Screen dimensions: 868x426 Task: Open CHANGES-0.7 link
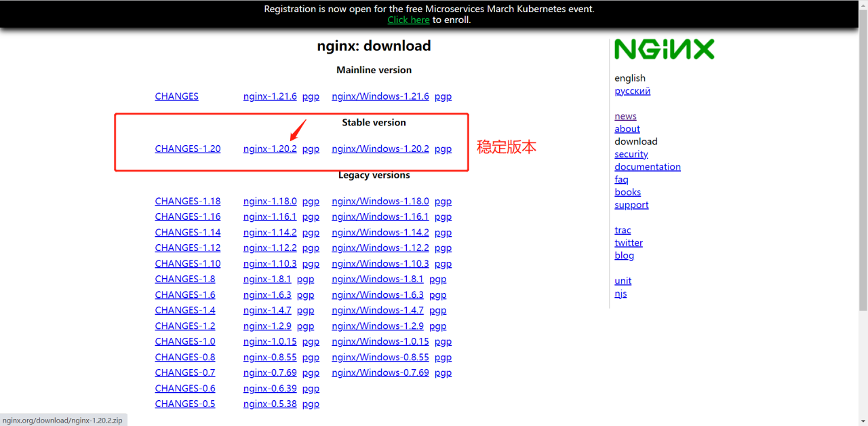185,372
